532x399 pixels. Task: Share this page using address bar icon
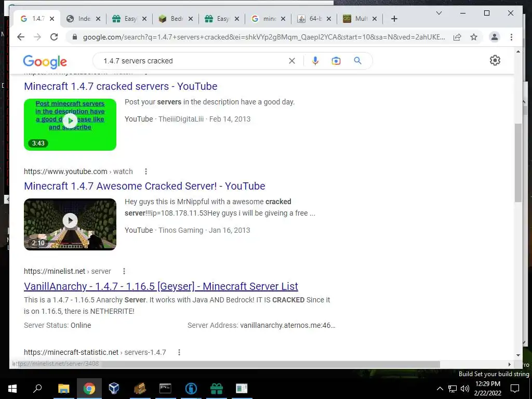click(x=457, y=37)
